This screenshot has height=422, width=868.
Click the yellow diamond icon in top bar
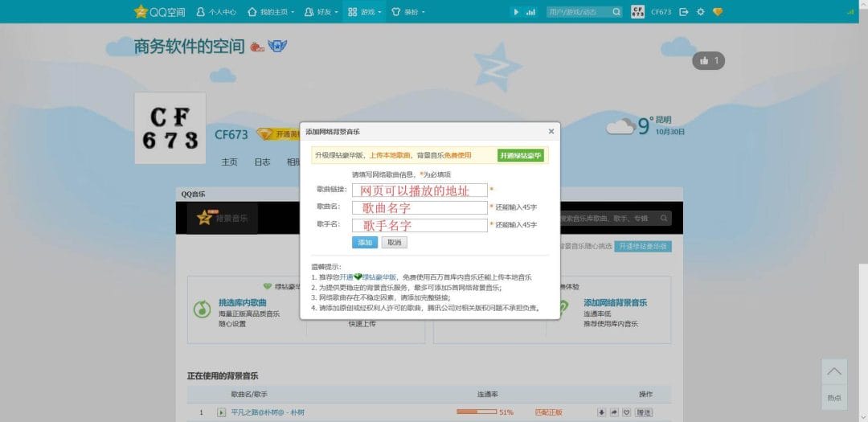point(718,11)
